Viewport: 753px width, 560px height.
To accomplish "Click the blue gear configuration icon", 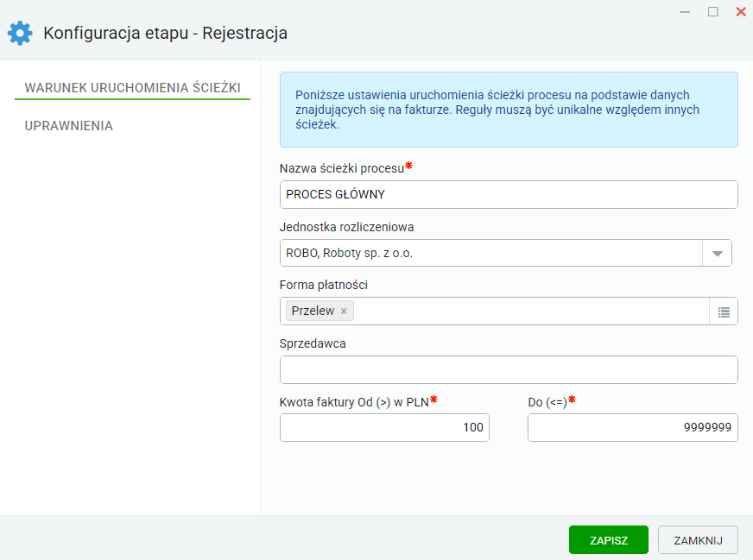I will point(20,33).
